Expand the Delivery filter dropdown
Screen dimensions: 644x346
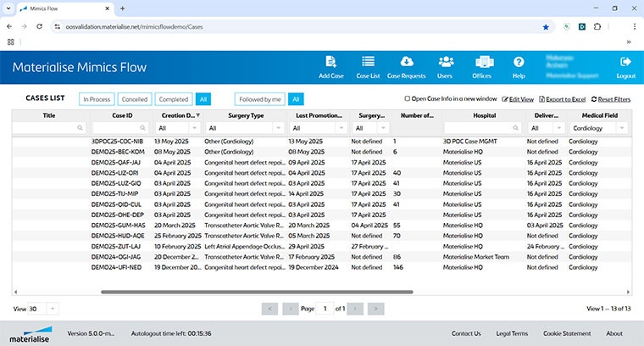point(559,128)
